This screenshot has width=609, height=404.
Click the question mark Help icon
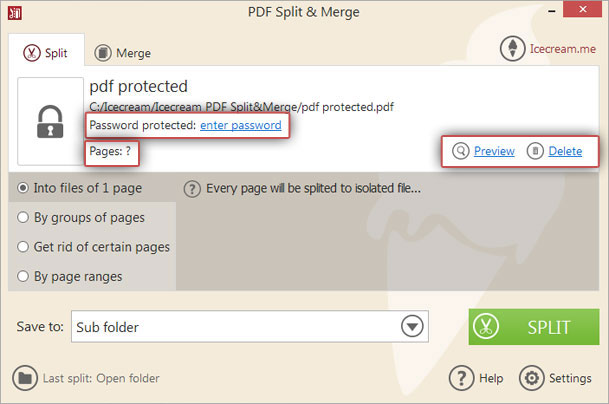coord(460,378)
